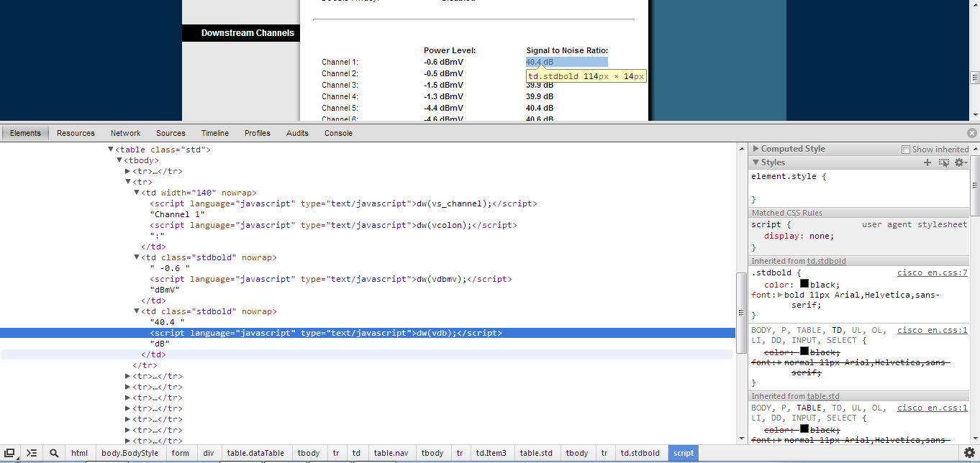The width and height of the screenshot is (980, 463).
Task: Collapse the tbody node under table.std
Action: [x=119, y=160]
